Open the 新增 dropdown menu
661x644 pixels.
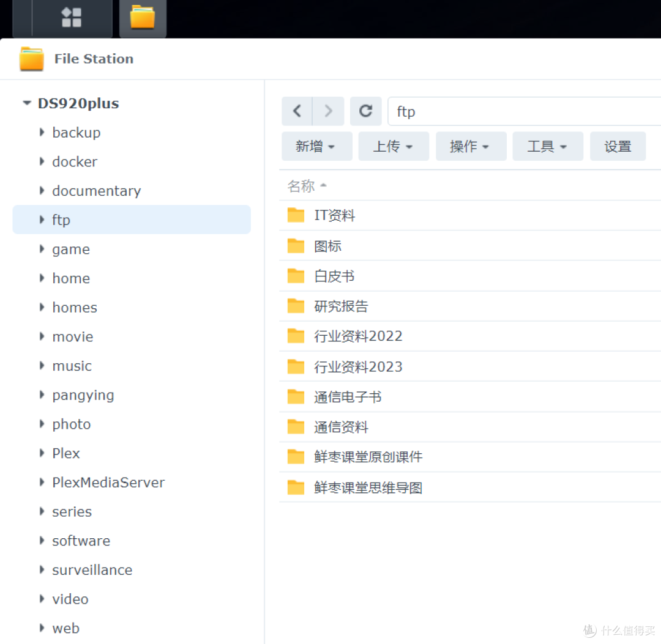click(316, 146)
